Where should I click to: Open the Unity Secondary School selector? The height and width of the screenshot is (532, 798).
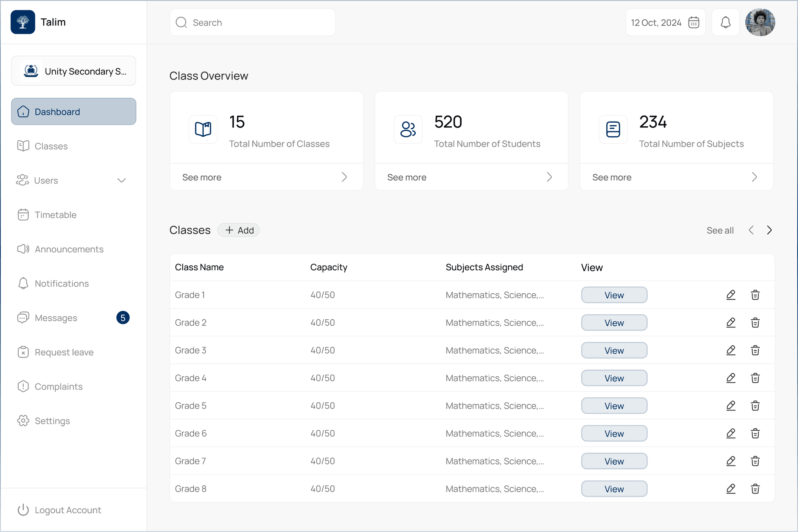(74, 71)
